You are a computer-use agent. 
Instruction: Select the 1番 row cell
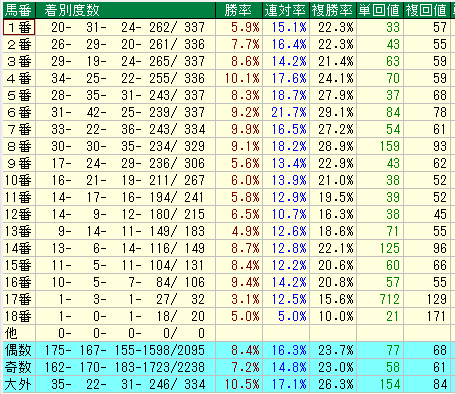point(19,27)
